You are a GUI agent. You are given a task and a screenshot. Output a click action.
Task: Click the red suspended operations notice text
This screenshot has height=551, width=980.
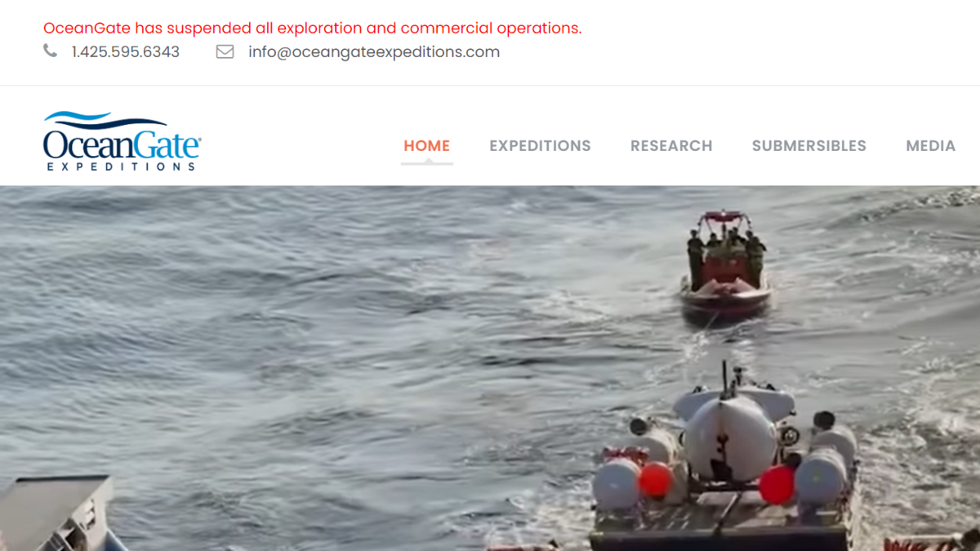313,28
